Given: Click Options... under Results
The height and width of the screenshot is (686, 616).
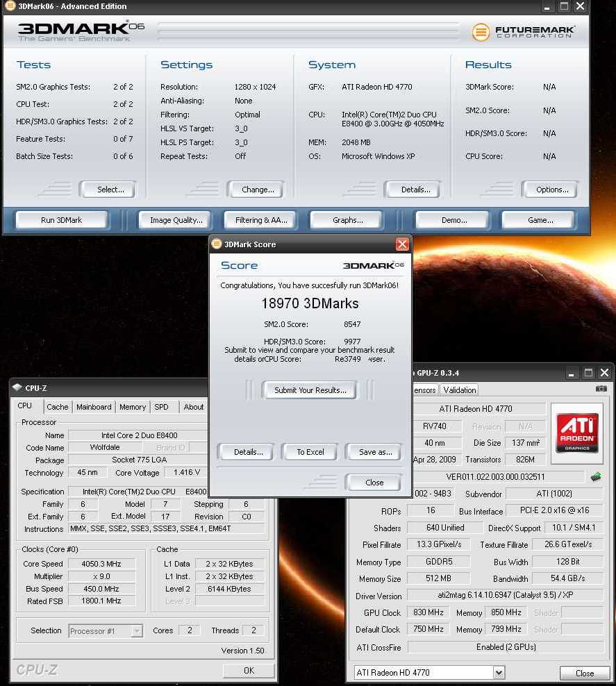Looking at the screenshot, I should coord(549,190).
